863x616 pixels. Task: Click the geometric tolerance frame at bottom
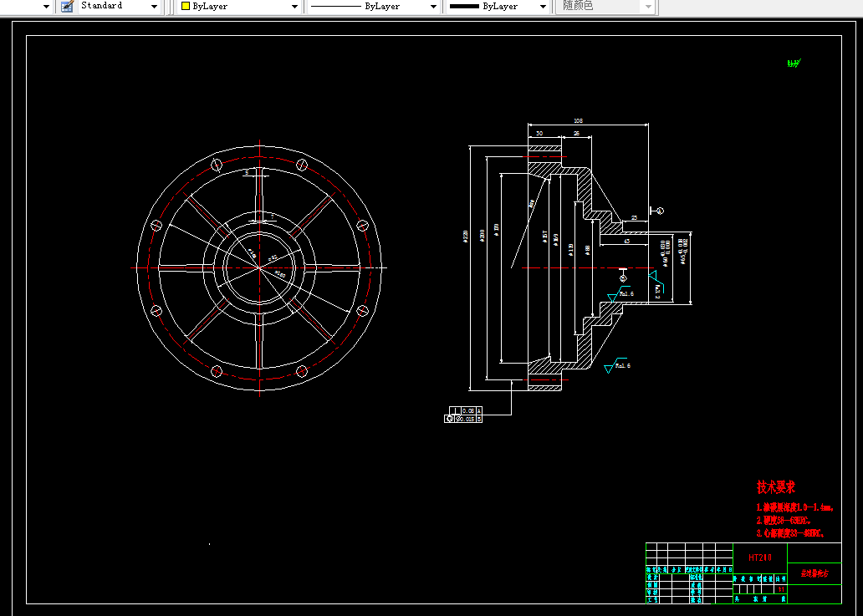coord(463,415)
